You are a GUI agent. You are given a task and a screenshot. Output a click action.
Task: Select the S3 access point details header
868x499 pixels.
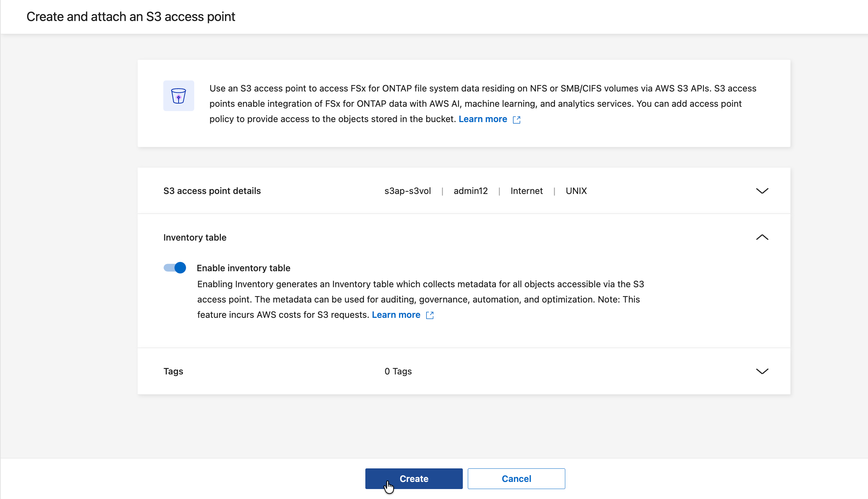tap(212, 191)
